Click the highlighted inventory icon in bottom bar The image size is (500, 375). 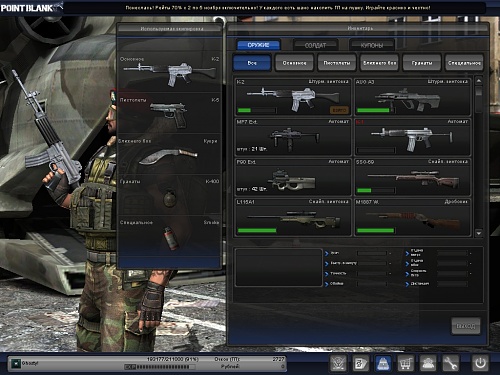(x=383, y=363)
